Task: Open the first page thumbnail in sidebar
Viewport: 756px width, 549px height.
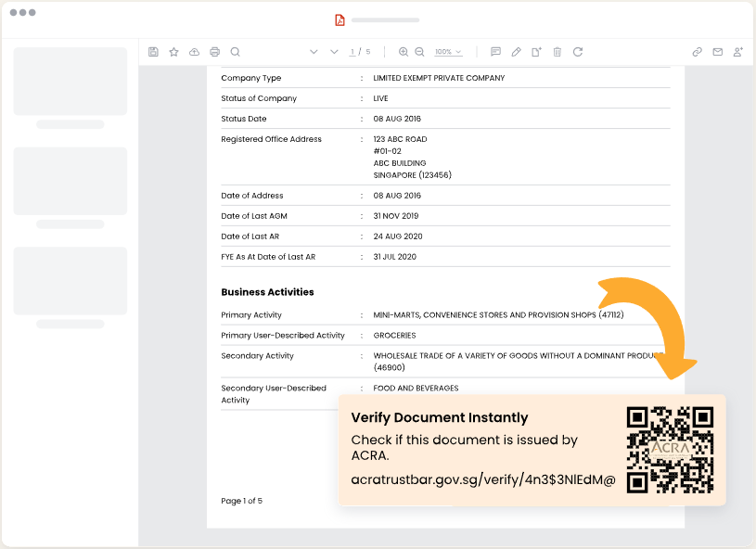Action: (x=70, y=82)
